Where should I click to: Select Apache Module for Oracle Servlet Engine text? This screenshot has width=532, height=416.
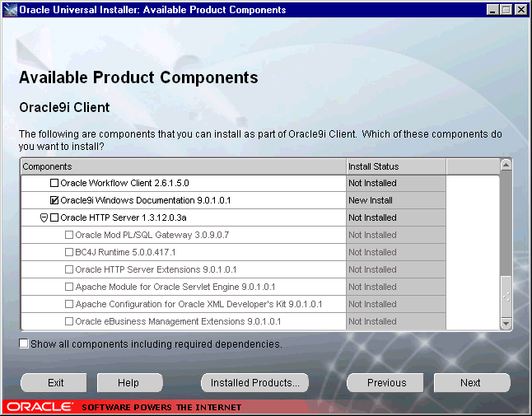pos(175,287)
